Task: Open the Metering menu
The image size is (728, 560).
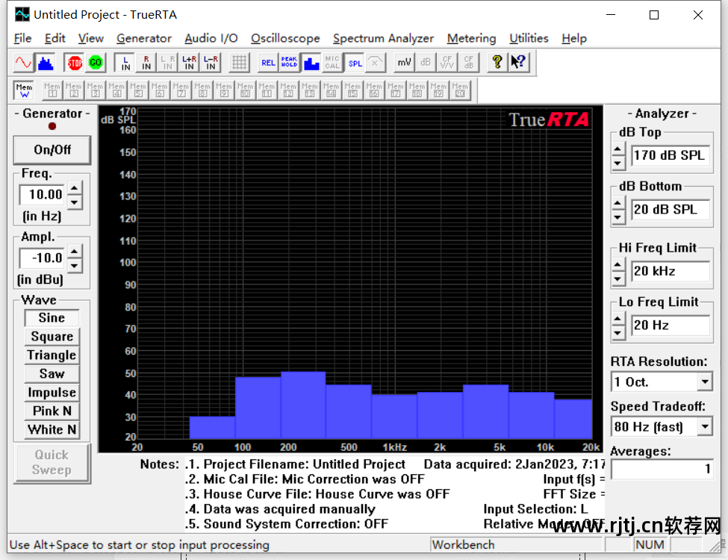Action: [472, 38]
